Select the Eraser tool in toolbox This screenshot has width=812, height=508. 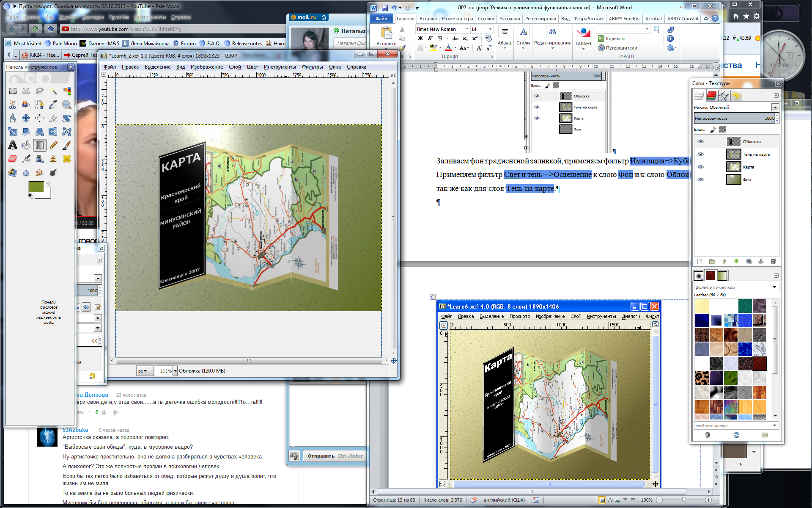13,159
